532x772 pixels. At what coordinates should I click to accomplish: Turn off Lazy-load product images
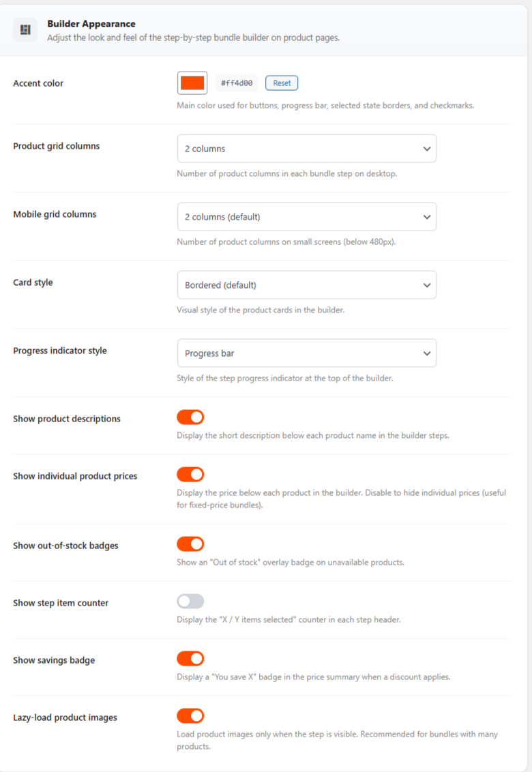(x=190, y=716)
